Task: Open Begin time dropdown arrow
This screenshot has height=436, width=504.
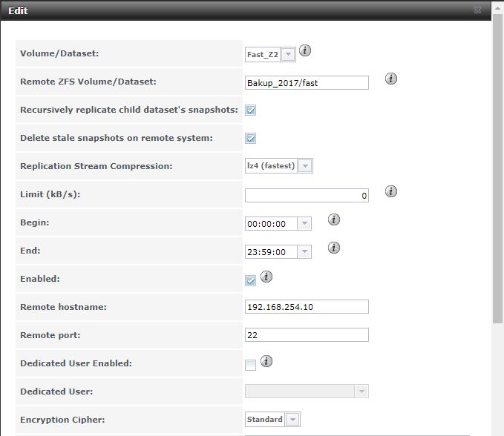Action: 304,223
